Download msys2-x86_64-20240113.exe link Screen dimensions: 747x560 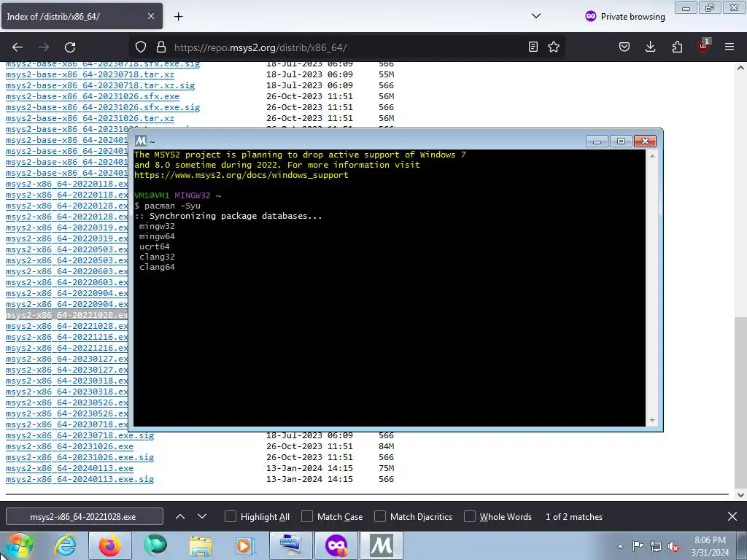[69, 468]
